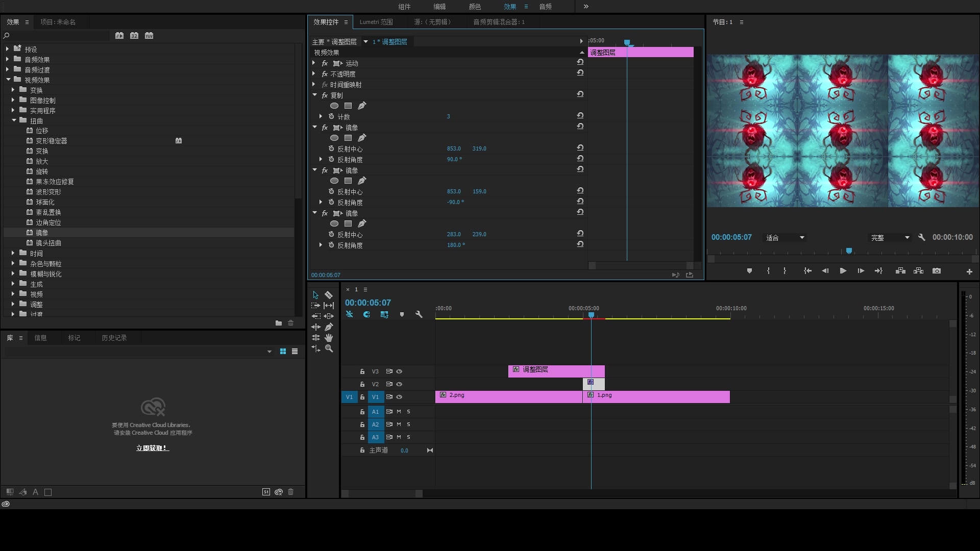Select the Razor tool in the tools panel
Screen dimensions: 980x551
(x=329, y=295)
